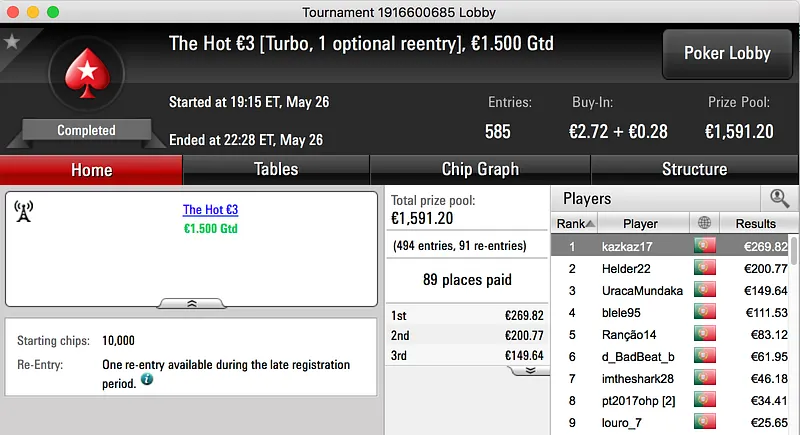Expand the prize payouts list
This screenshot has height=435, width=800.
pos(529,369)
